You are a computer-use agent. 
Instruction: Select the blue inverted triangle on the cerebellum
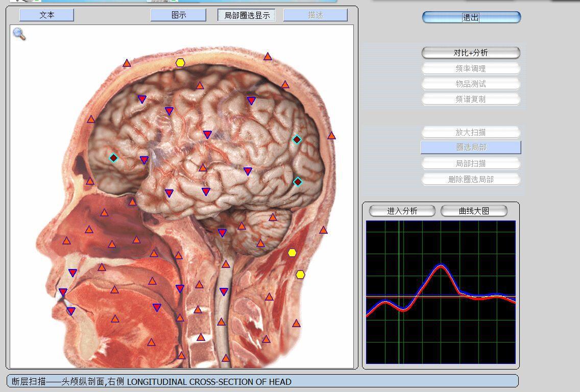pos(222,233)
